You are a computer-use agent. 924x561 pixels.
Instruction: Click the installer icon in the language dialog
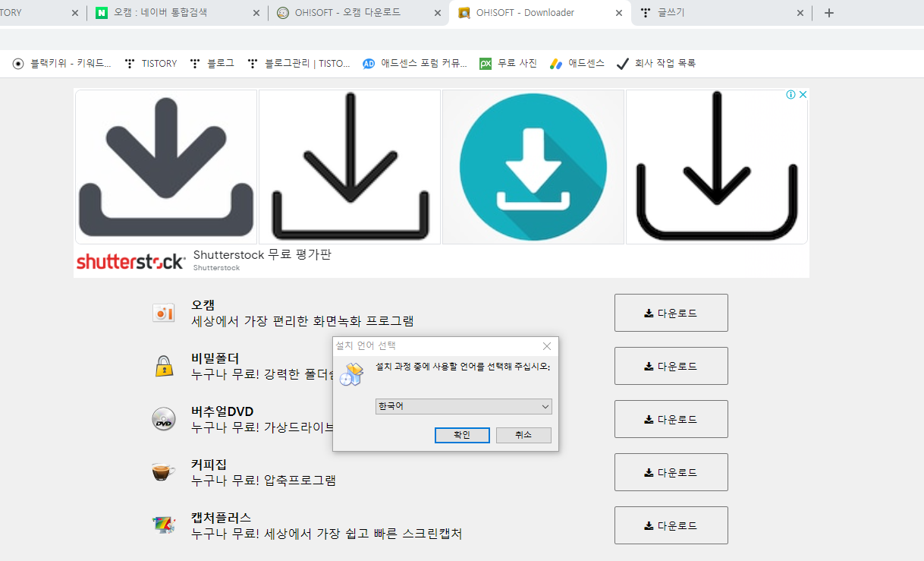tap(351, 373)
